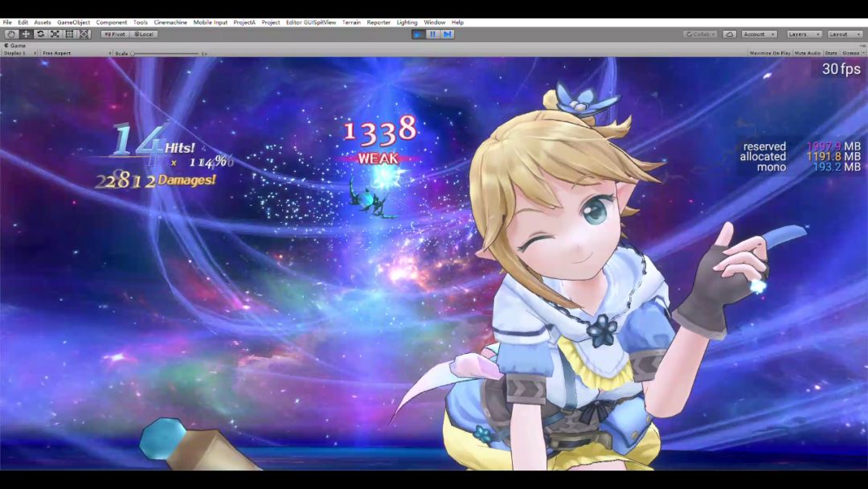Viewport: 868px width, 489px height.
Task: Stop play mode with the Play button
Action: coord(418,35)
